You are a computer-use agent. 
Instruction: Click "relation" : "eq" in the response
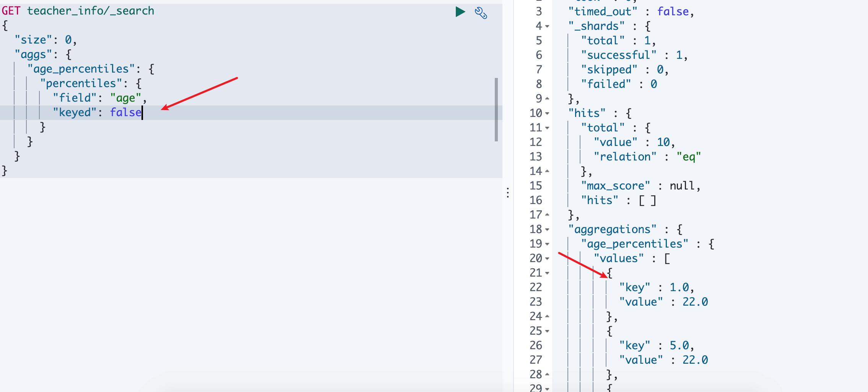click(x=647, y=157)
